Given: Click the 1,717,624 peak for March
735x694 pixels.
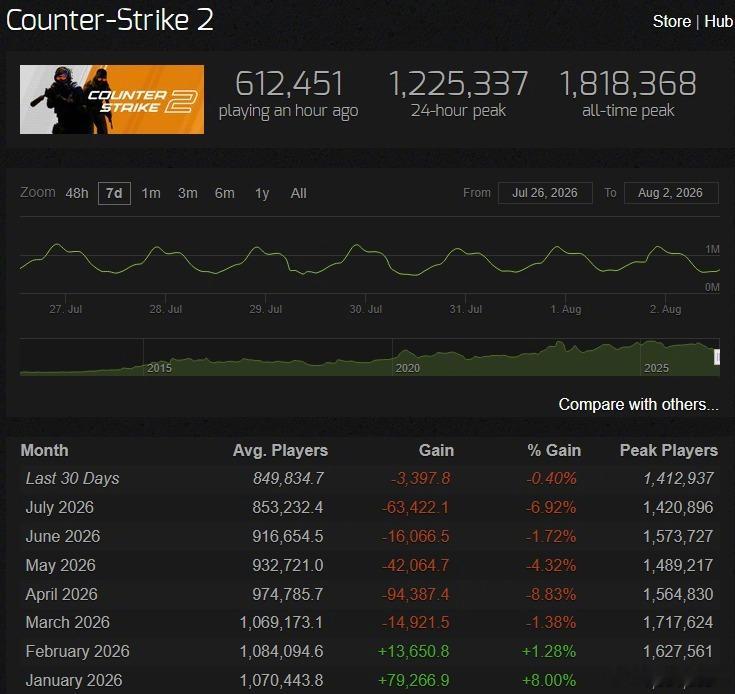Looking at the screenshot, I should [x=678, y=623].
